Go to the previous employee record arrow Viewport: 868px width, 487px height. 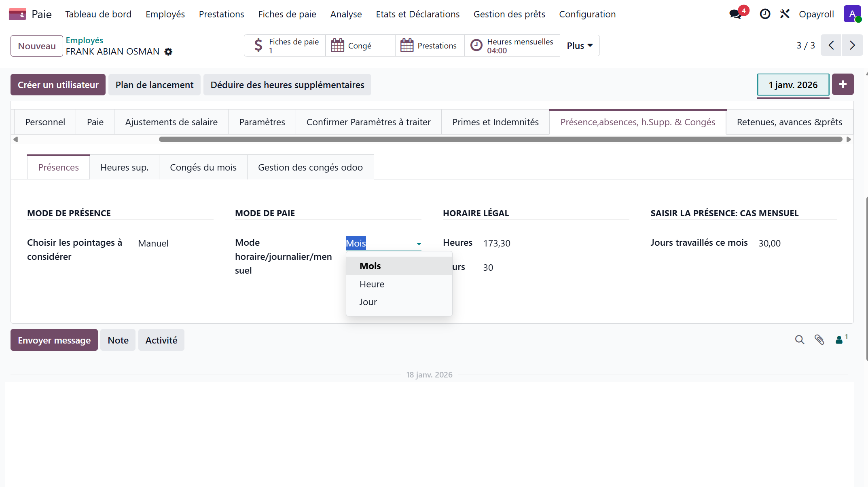click(831, 45)
